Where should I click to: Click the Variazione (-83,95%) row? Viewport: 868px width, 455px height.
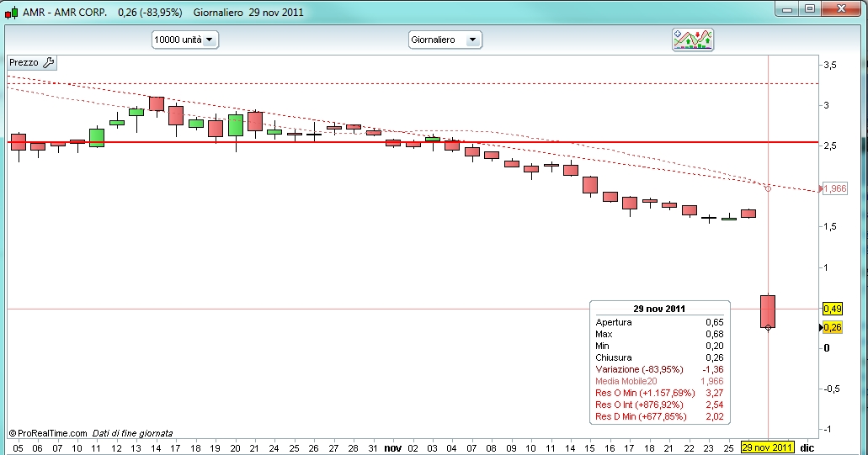659,369
